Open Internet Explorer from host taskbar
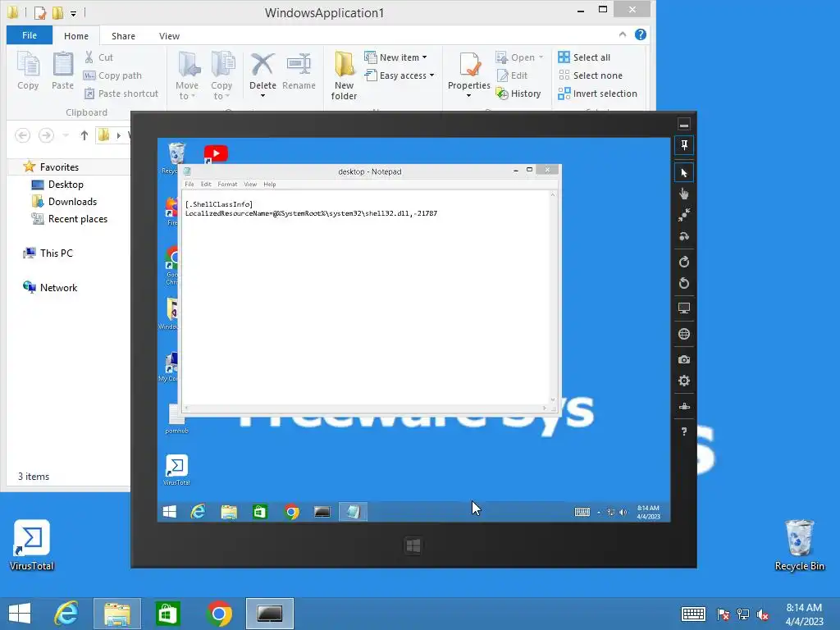The width and height of the screenshot is (840, 630). (x=66, y=614)
